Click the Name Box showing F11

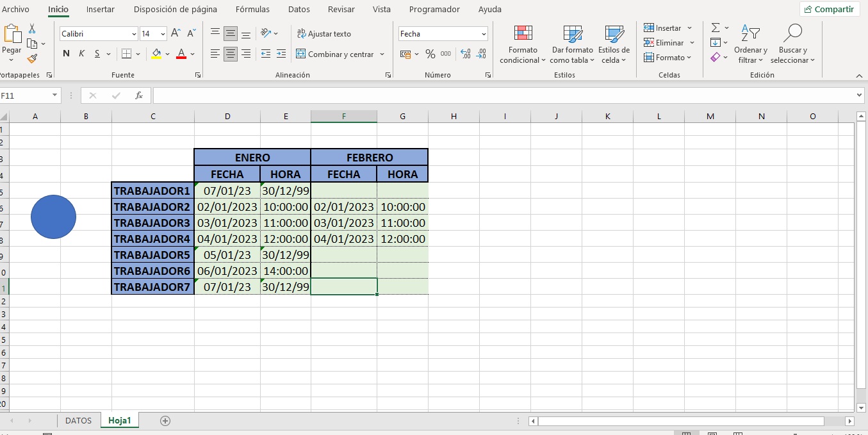tap(24, 95)
